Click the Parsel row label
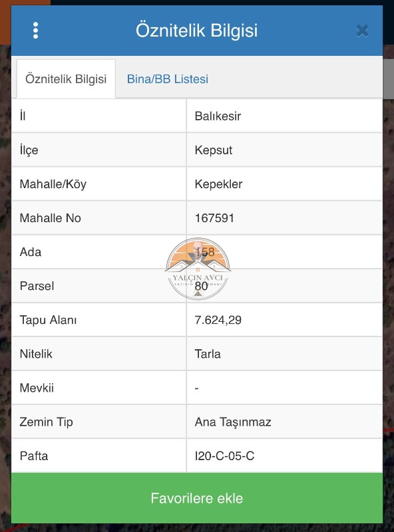Viewport: 394px width, 532px height. pos(37,286)
